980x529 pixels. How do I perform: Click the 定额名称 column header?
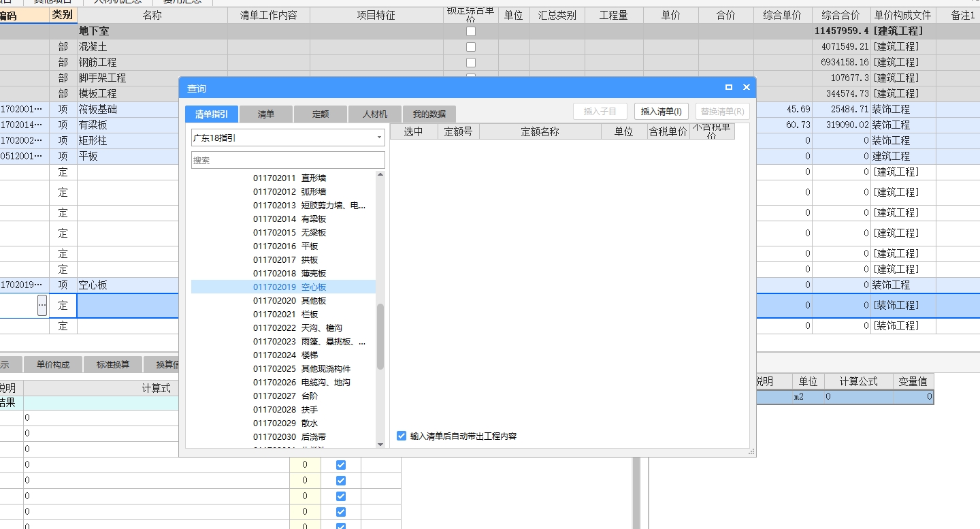tap(540, 131)
